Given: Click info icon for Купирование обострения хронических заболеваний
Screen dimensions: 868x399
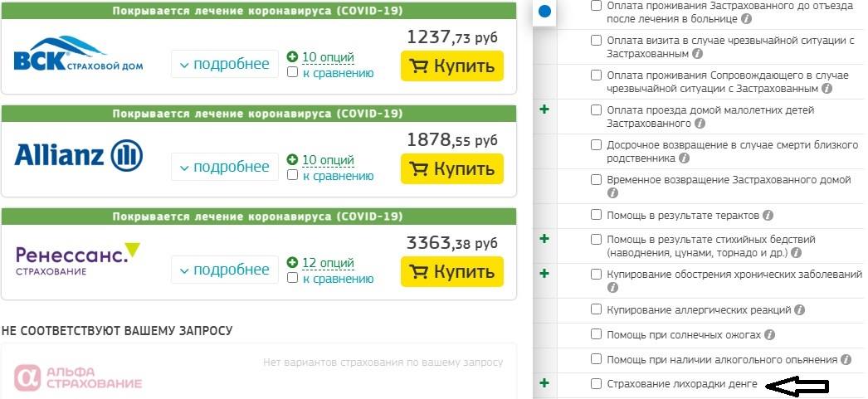Looking at the screenshot, I should 612,288.
